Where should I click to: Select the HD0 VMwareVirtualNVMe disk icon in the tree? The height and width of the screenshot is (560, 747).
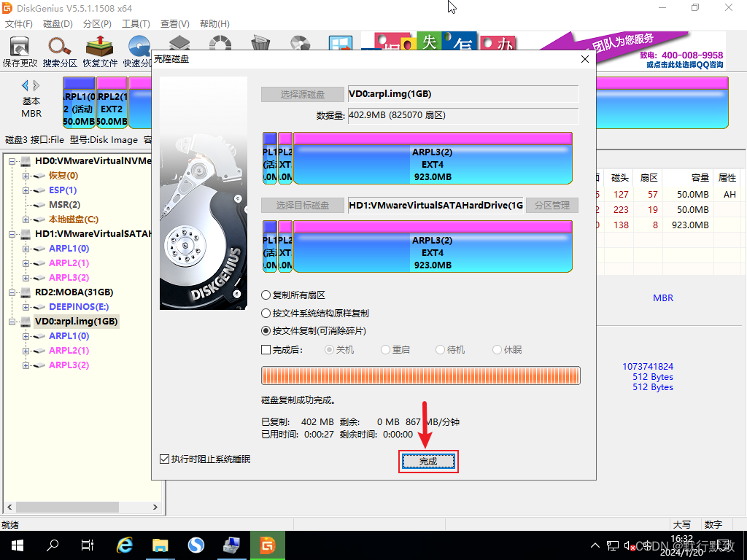pos(26,161)
